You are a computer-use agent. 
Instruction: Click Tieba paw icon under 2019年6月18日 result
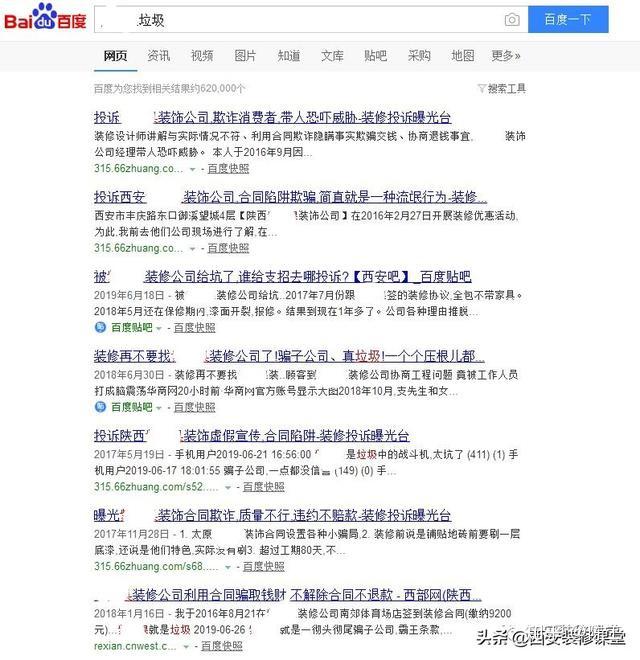[x=100, y=327]
